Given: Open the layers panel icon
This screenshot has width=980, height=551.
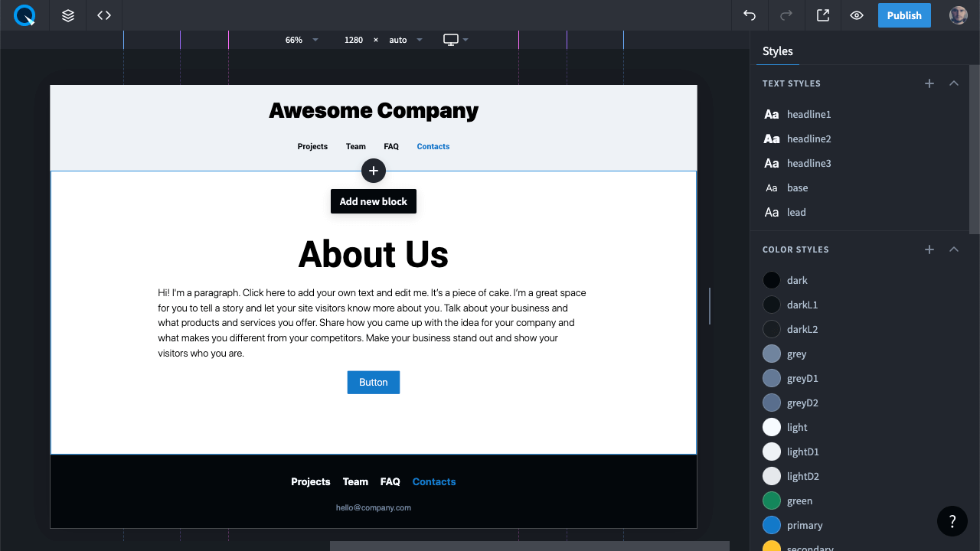Looking at the screenshot, I should (x=68, y=15).
